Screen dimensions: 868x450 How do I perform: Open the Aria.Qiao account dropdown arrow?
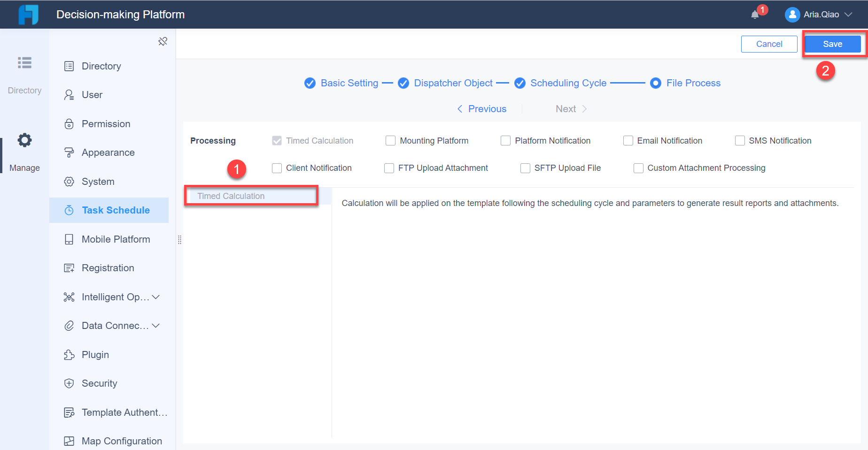point(848,15)
